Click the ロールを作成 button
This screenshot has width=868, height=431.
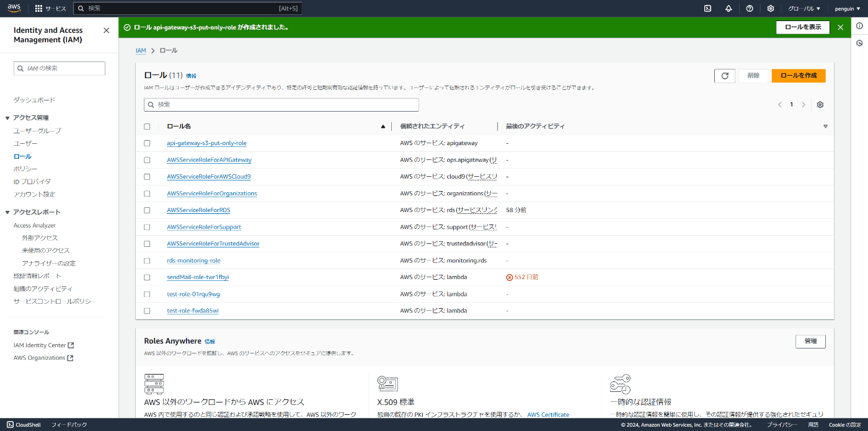(799, 76)
